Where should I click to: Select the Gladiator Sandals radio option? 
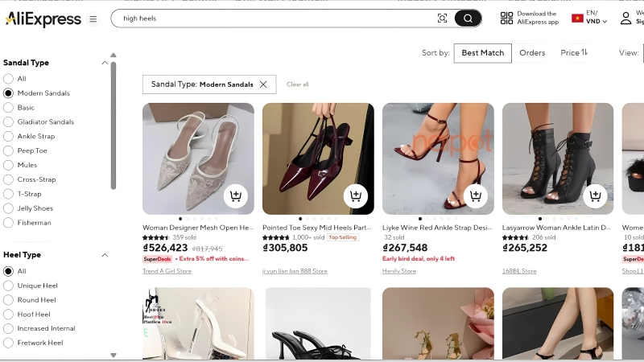[8, 122]
